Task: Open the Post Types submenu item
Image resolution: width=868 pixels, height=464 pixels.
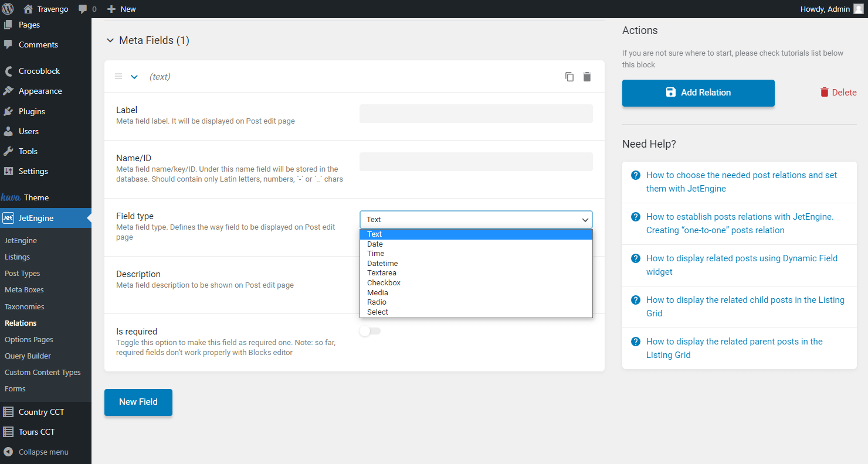Action: (x=22, y=273)
